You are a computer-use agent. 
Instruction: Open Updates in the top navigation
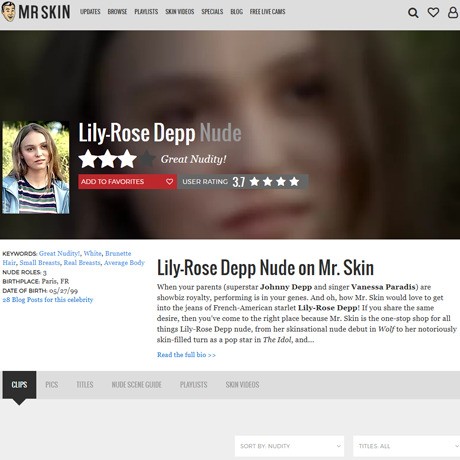(90, 12)
